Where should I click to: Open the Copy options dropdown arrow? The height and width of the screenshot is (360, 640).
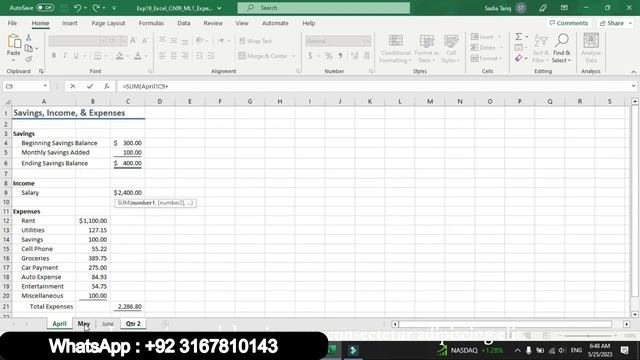pos(37,49)
